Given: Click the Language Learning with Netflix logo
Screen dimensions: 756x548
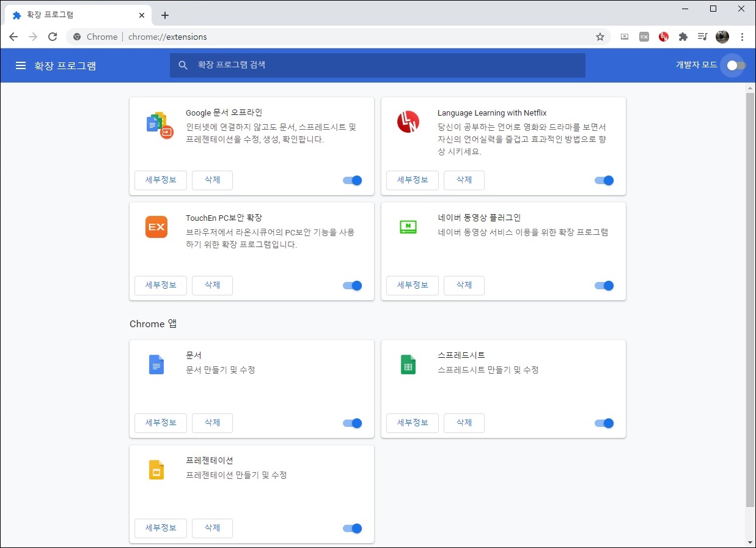Looking at the screenshot, I should 408,122.
